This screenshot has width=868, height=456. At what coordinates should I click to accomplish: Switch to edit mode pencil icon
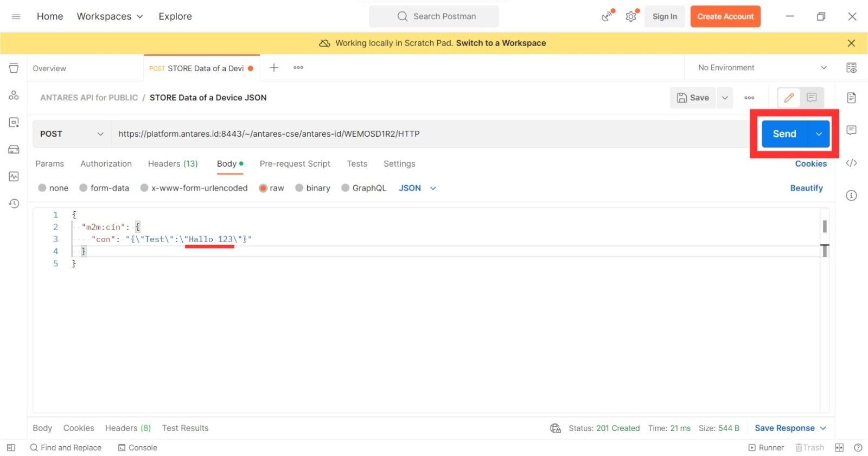tap(789, 98)
